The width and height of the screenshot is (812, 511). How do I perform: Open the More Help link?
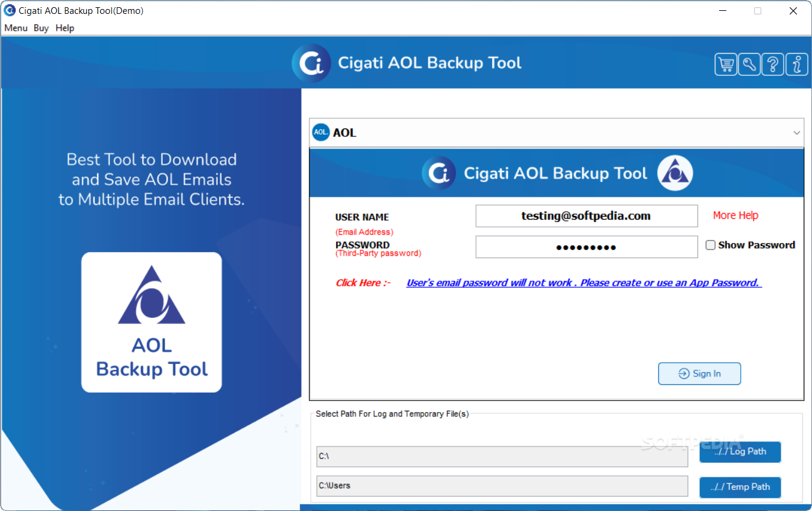(x=735, y=215)
